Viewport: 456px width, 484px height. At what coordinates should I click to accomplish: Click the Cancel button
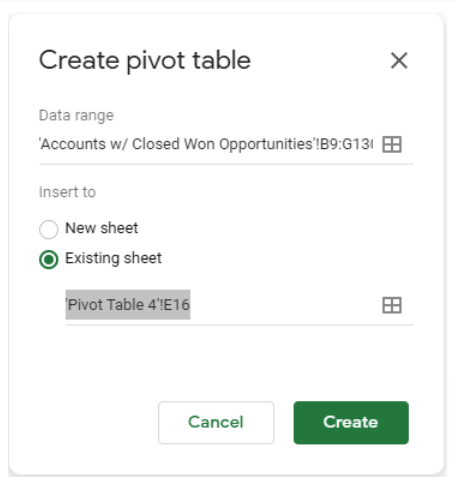(216, 422)
